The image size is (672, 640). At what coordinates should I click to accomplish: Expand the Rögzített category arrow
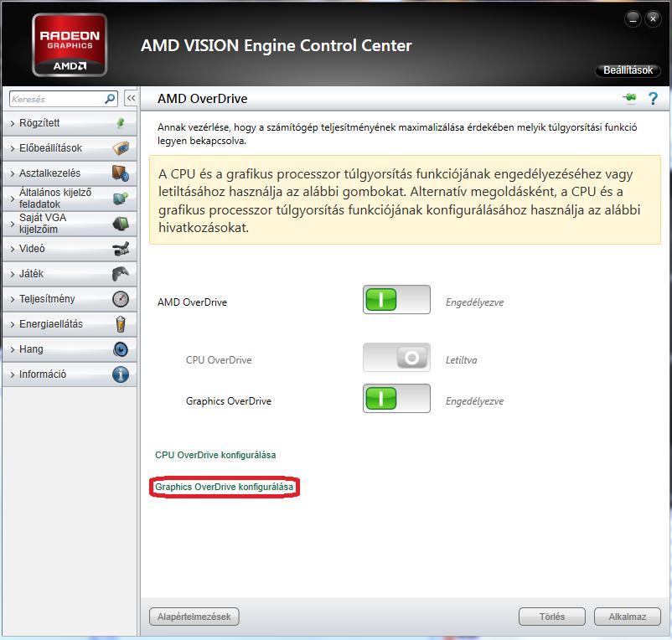13,123
